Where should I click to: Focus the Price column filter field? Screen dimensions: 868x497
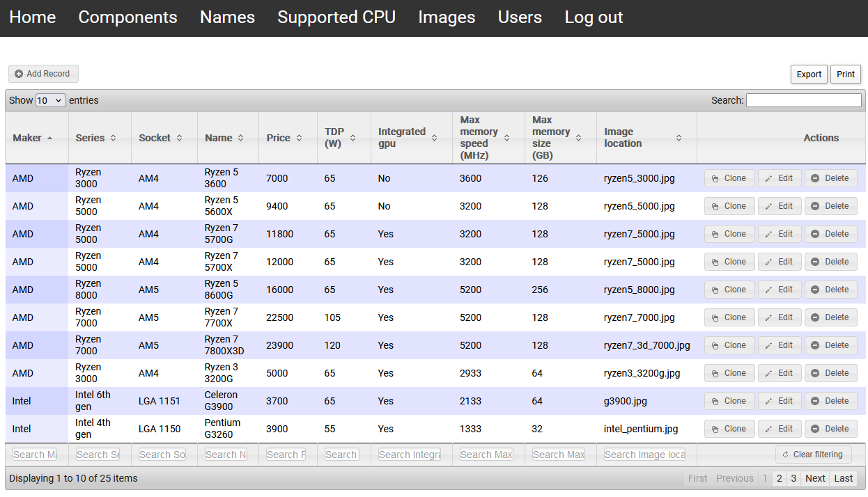click(286, 455)
